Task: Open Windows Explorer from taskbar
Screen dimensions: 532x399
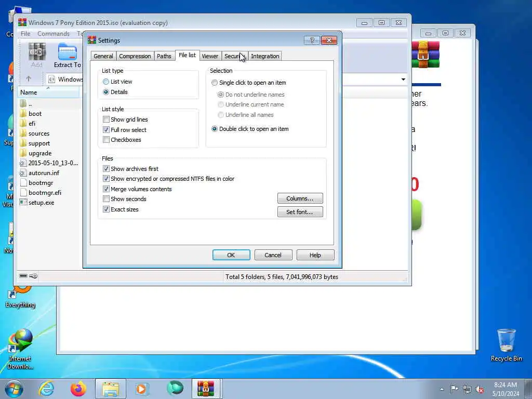Action: click(111, 389)
